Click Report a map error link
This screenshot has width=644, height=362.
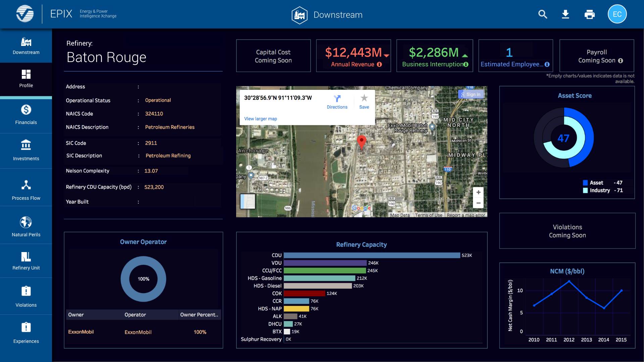466,215
